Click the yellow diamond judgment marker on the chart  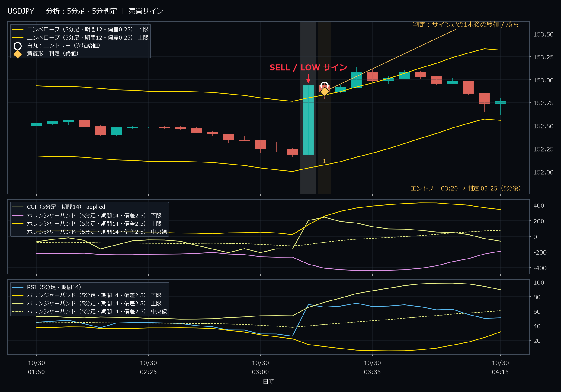[x=324, y=91]
